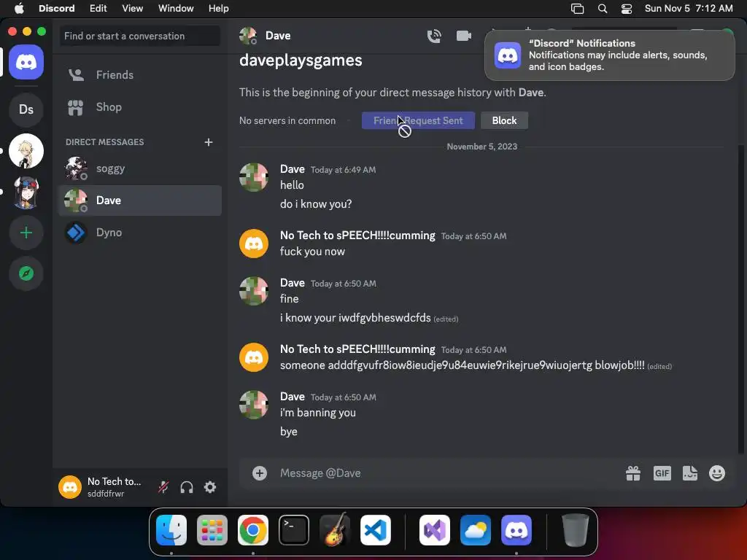Toggle microphone mute in user panel

coord(163,487)
